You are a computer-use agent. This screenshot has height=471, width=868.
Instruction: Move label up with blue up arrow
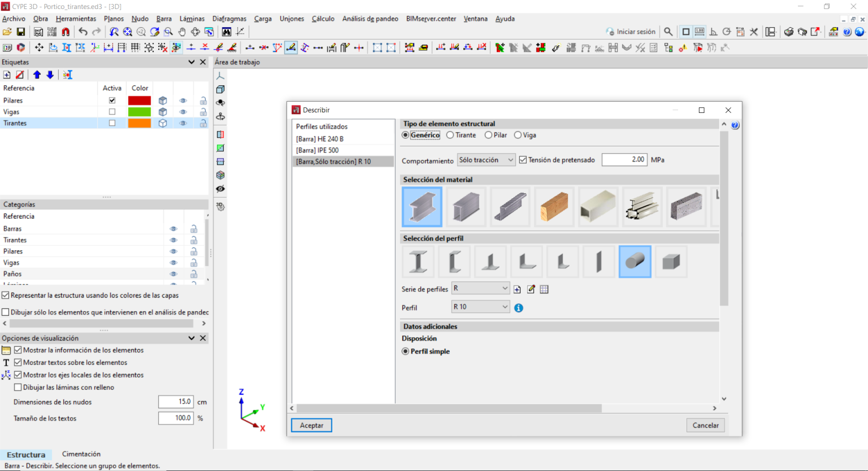click(37, 75)
